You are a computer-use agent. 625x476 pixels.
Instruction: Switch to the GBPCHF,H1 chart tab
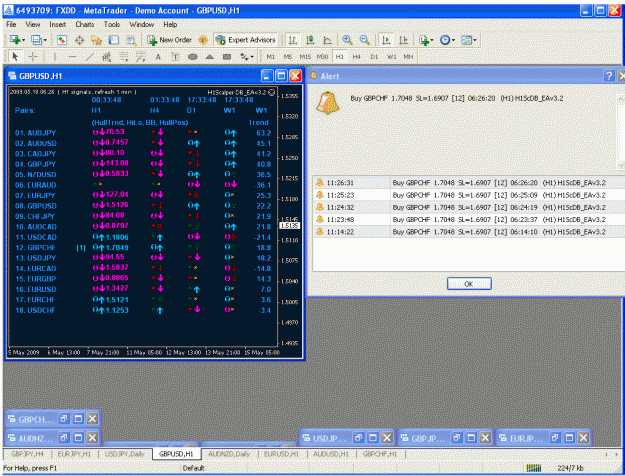point(380,454)
